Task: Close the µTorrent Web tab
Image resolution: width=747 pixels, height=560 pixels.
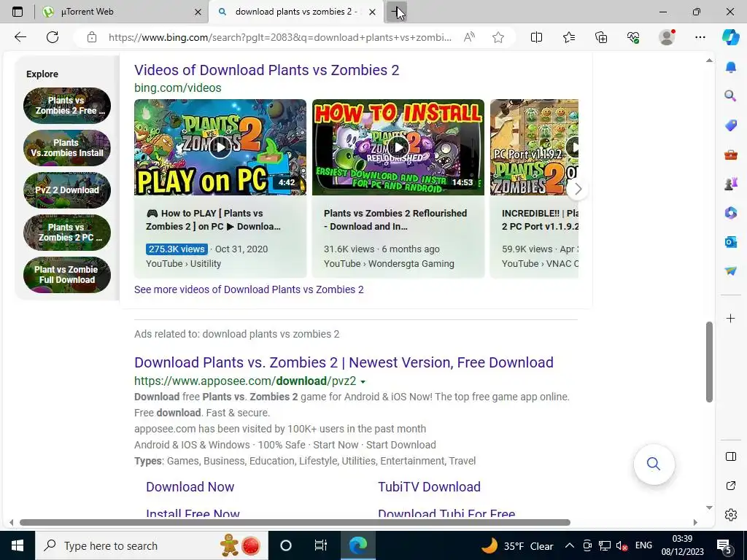Action: (x=198, y=12)
